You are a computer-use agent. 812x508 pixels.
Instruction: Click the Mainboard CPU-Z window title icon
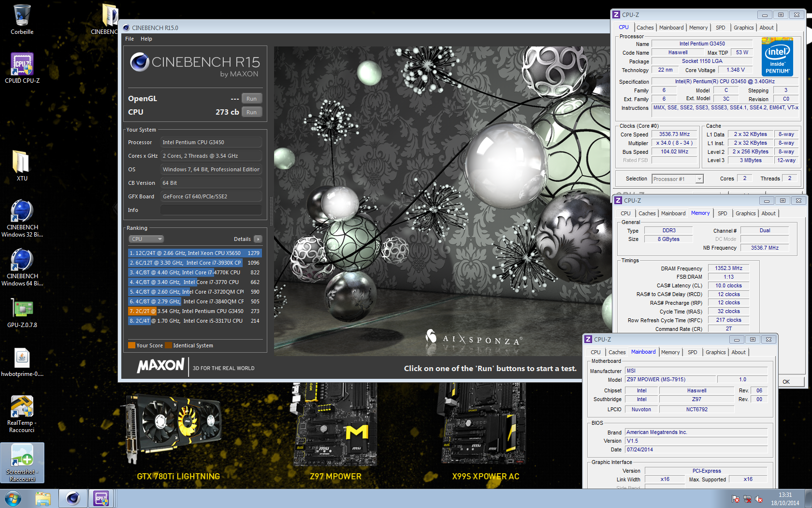click(588, 339)
